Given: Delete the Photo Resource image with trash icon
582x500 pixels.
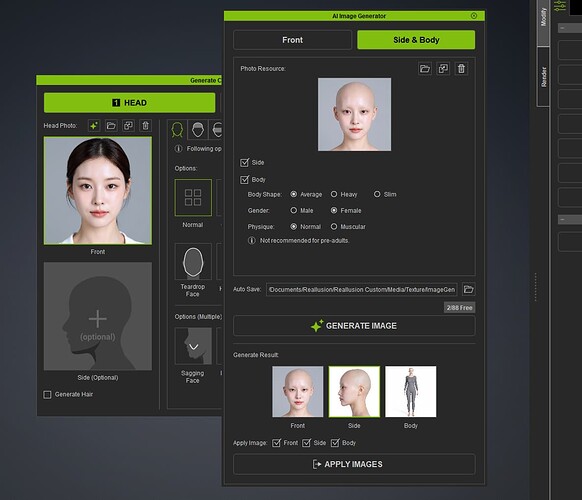Looking at the screenshot, I should point(461,69).
